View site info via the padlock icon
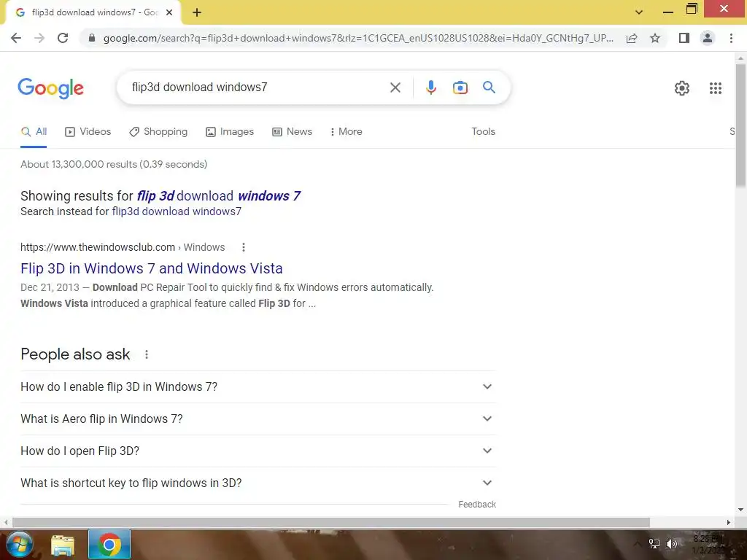The height and width of the screenshot is (560, 747). click(92, 38)
